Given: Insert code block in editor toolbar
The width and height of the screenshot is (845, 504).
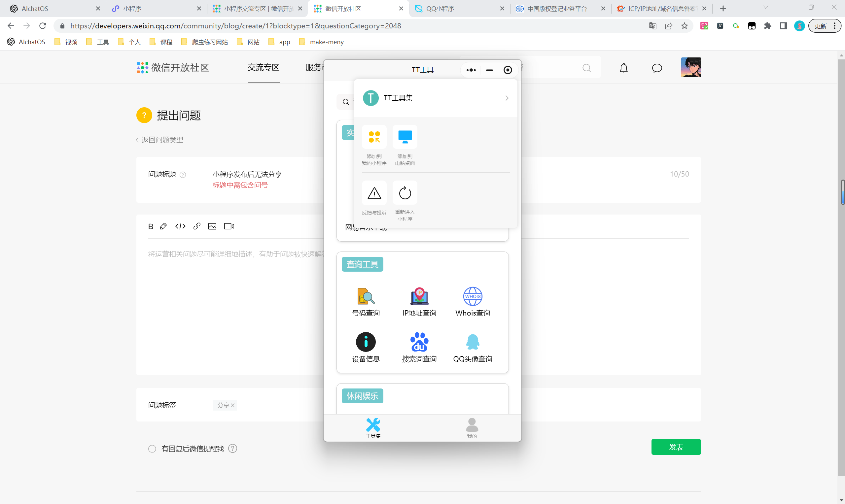Looking at the screenshot, I should (x=180, y=226).
